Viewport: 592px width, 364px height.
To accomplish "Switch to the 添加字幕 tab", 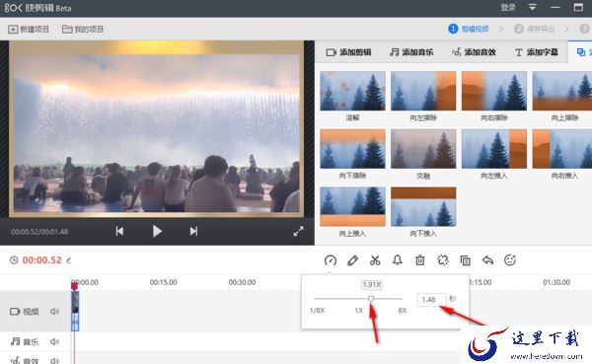I will point(536,52).
